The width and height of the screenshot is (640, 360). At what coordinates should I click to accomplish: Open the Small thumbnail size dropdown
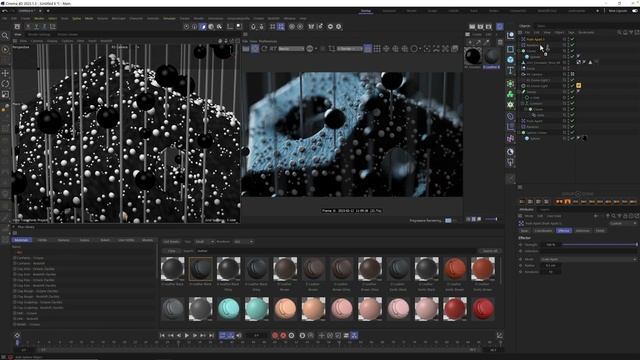[x=204, y=242]
